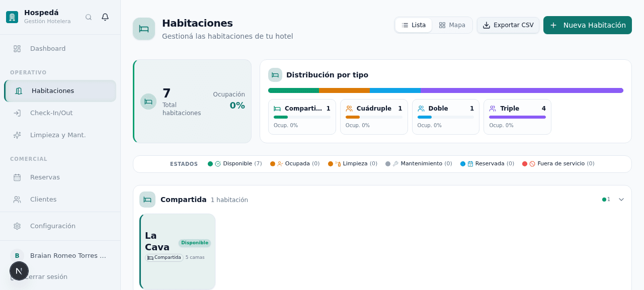Screen dimensions: 644x290
Task: Open the La Cava room card
Action: [177, 252]
